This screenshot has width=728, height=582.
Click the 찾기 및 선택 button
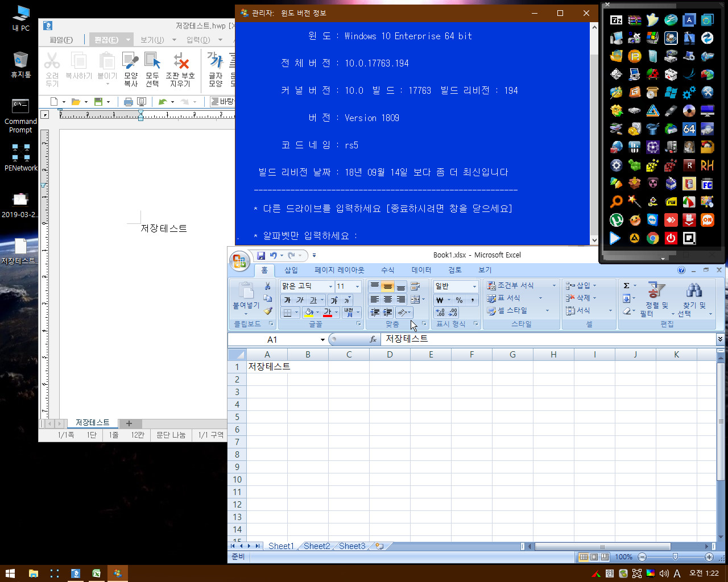694,300
